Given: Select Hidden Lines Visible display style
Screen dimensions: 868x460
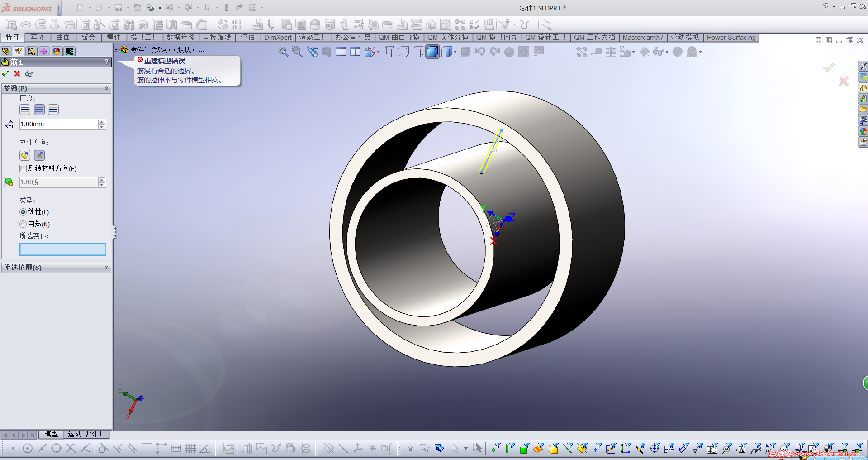Looking at the screenshot, I should (403, 52).
